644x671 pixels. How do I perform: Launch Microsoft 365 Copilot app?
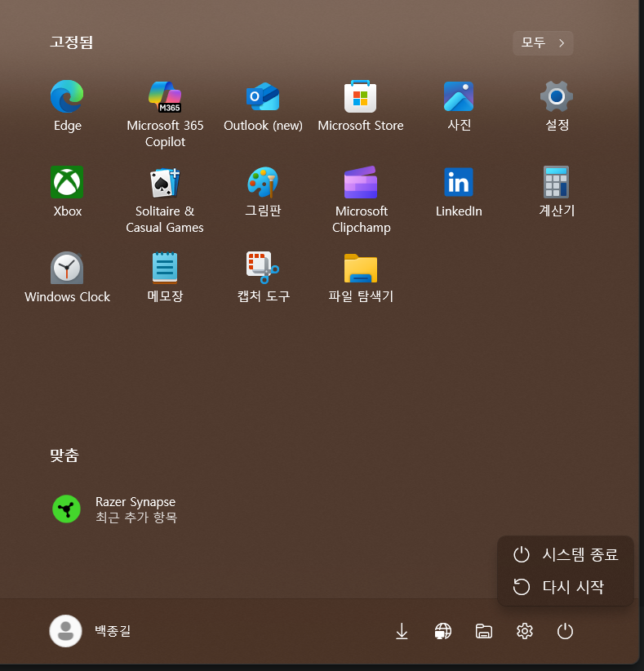[165, 96]
